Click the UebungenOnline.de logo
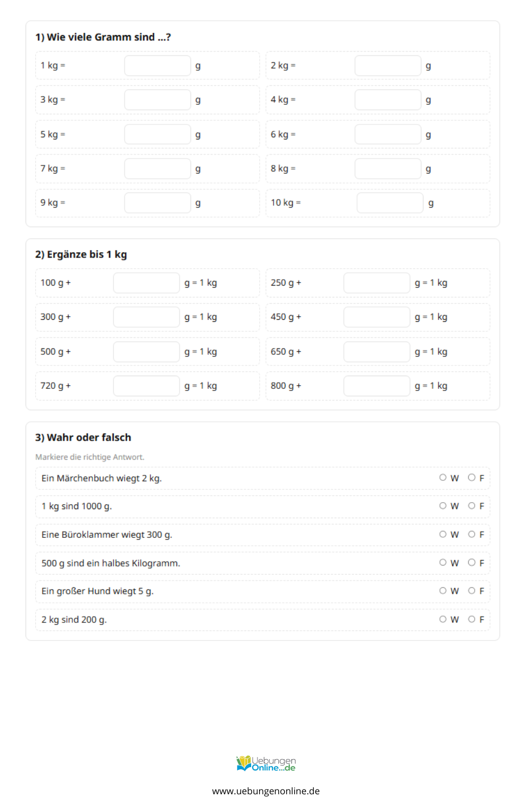This screenshot has width=532, height=798. tap(266, 763)
